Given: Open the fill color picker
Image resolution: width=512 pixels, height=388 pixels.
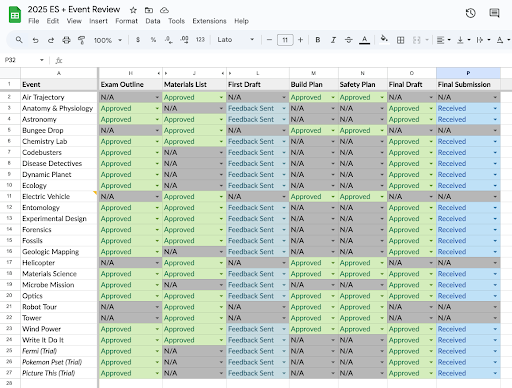Looking at the screenshot, I should [x=384, y=39].
